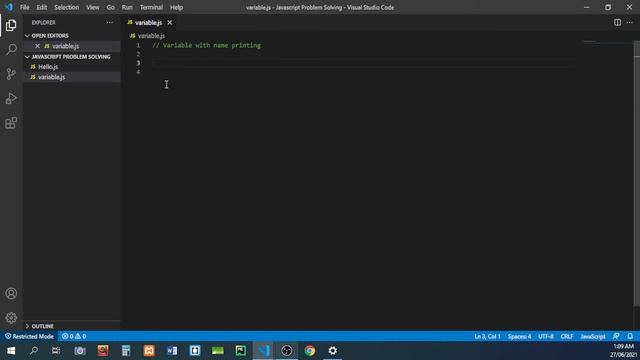
Task: Click the taskbar clock and date
Action: tap(623, 351)
